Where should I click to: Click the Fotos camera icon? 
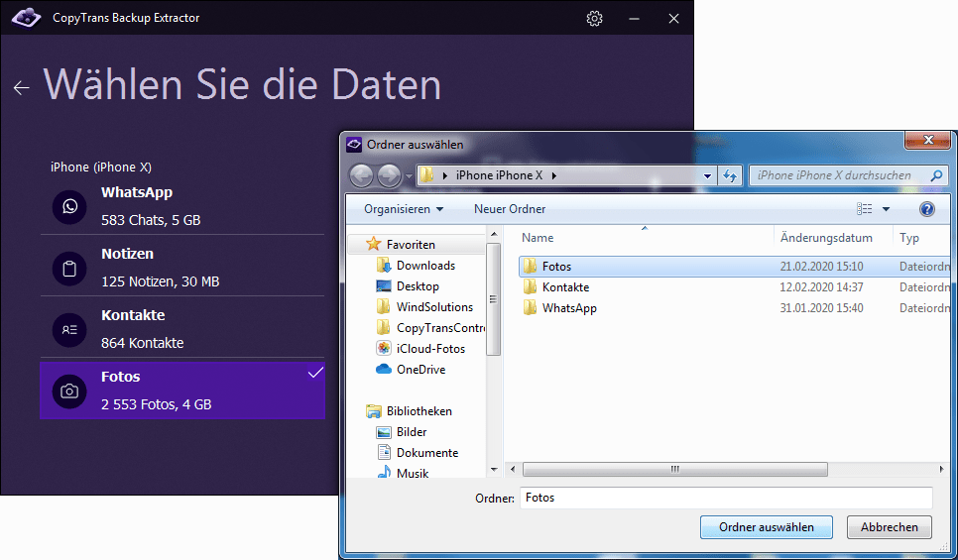[69, 391]
